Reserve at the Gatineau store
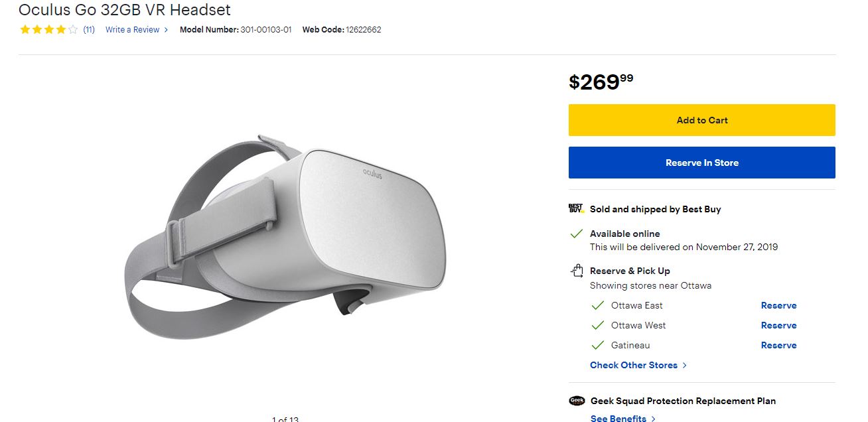The image size is (868, 422). click(778, 346)
